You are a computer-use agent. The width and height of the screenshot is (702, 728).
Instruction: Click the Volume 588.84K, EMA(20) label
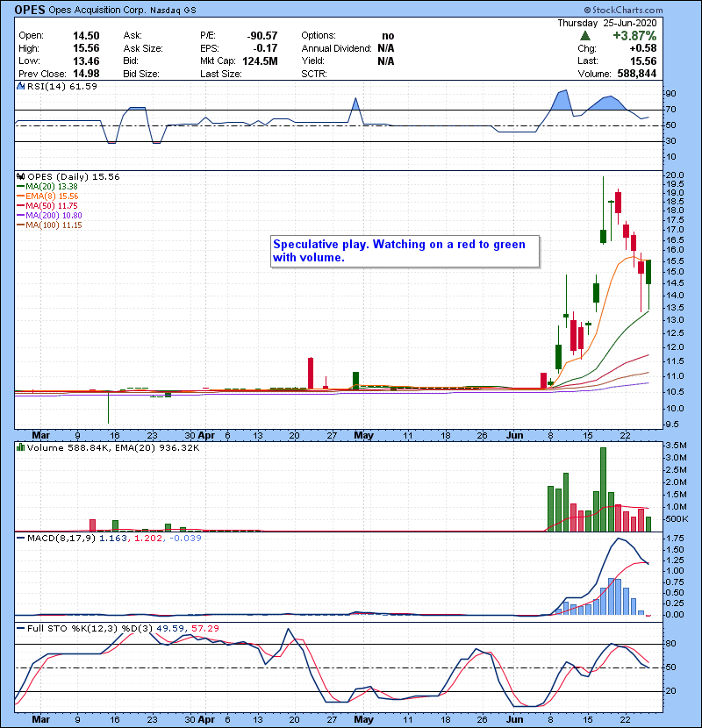coord(113,447)
